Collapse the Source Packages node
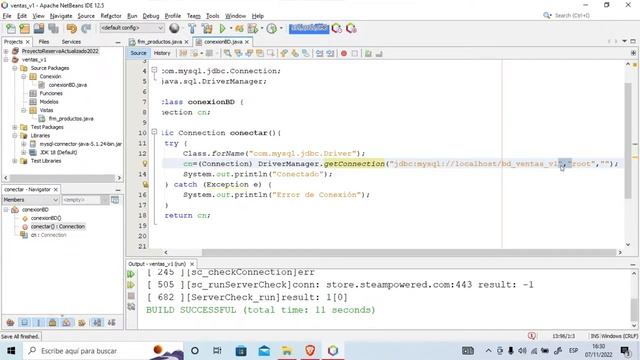Screen dimensions: 640x360 15,68
